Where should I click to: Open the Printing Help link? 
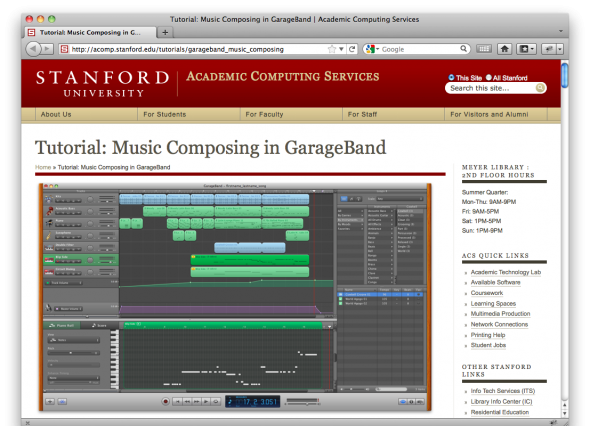[x=488, y=335]
